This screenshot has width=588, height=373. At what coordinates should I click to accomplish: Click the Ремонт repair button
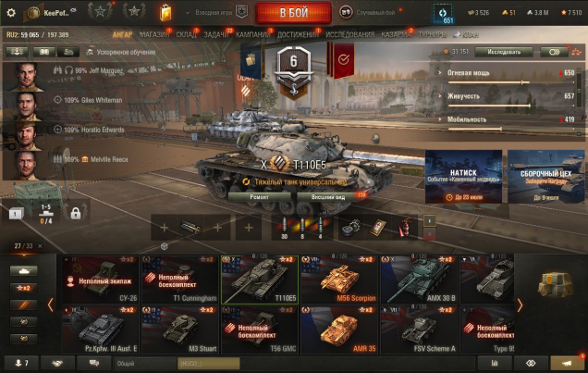click(x=260, y=197)
